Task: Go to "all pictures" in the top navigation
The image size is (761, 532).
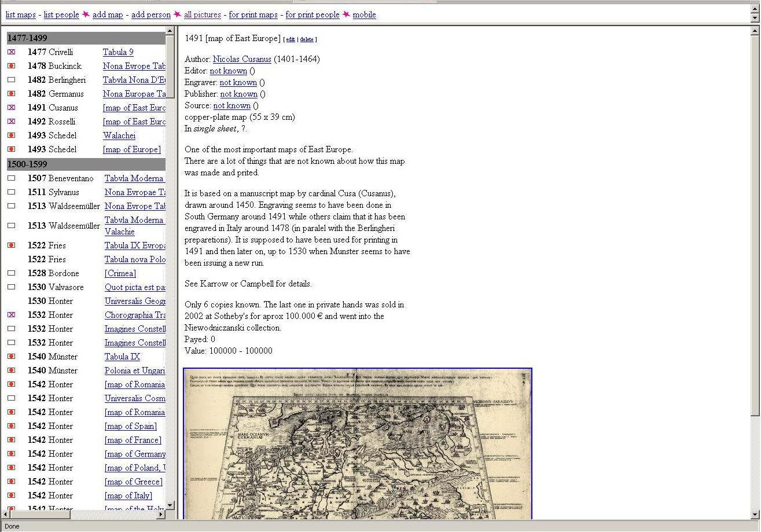Action: point(202,14)
